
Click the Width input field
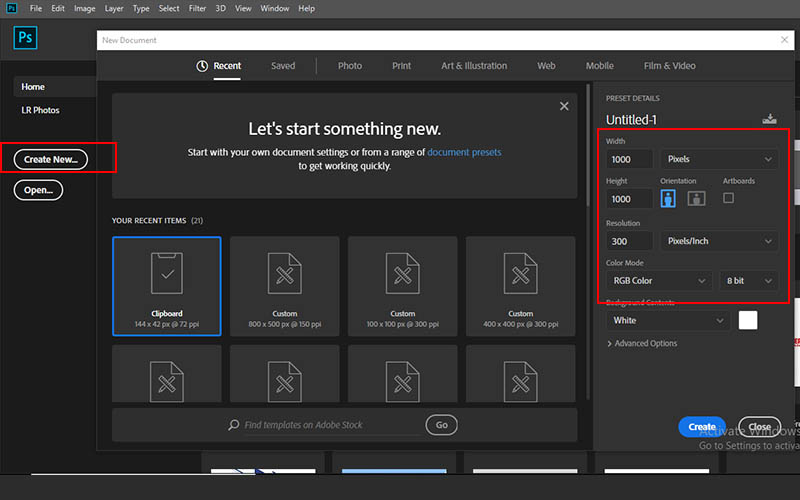[629, 159]
